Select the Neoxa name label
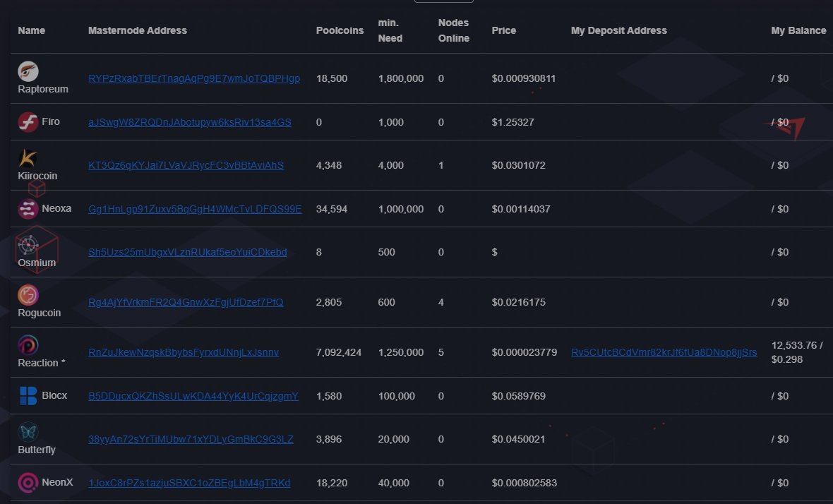The height and width of the screenshot is (504, 833). click(x=56, y=208)
